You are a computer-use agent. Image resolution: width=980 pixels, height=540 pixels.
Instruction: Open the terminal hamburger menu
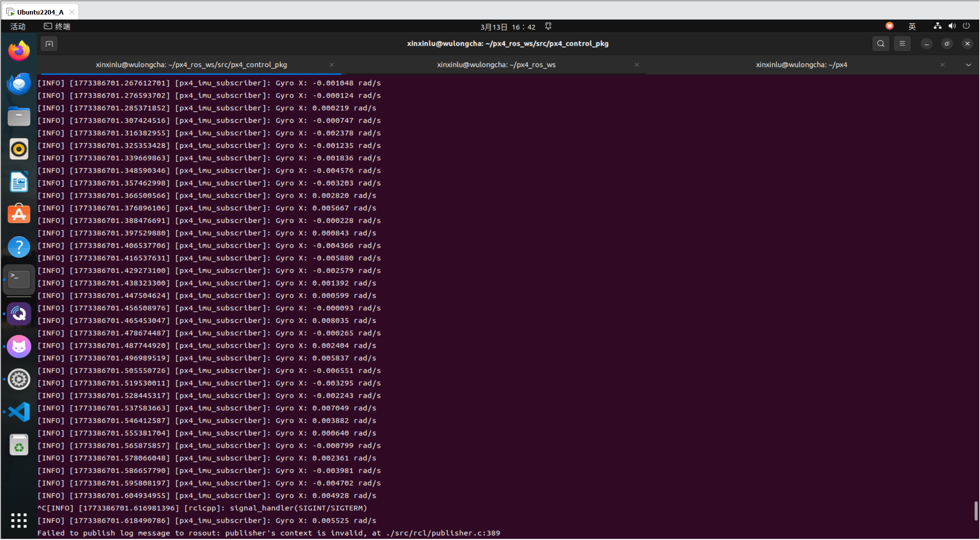pyautogui.click(x=902, y=44)
